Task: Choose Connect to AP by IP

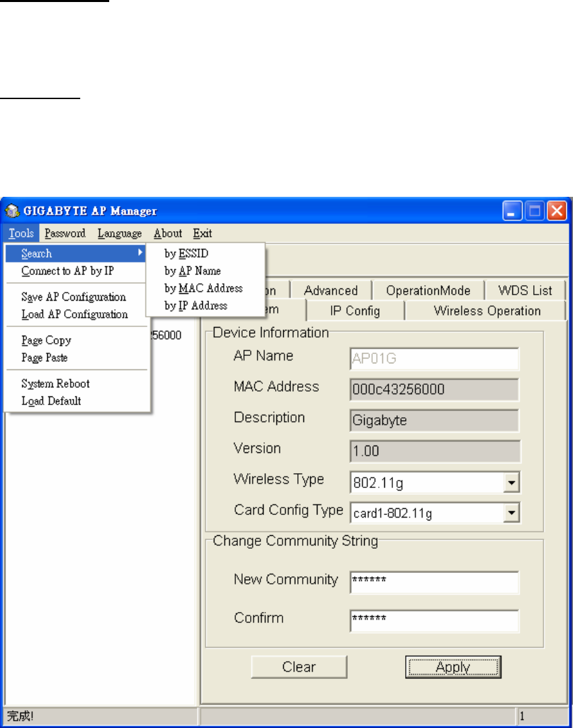Action: click(67, 271)
